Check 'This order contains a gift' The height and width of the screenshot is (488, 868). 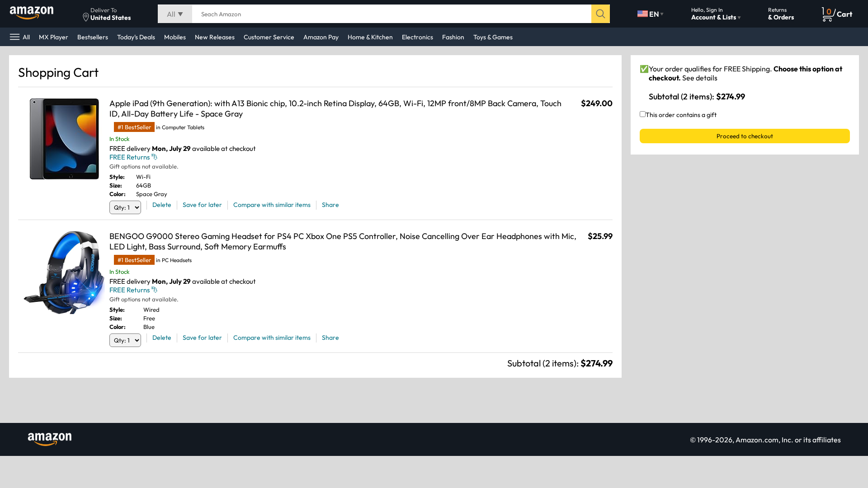(642, 114)
